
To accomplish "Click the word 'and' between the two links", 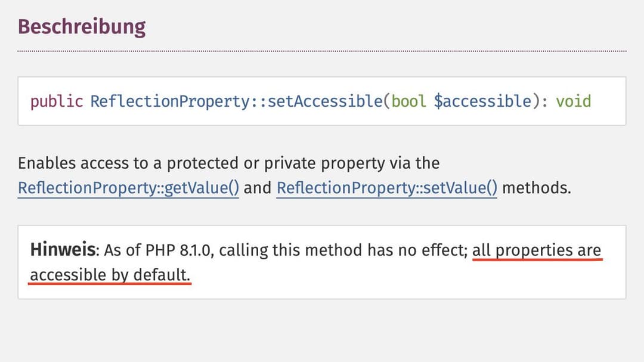I will (x=258, y=188).
